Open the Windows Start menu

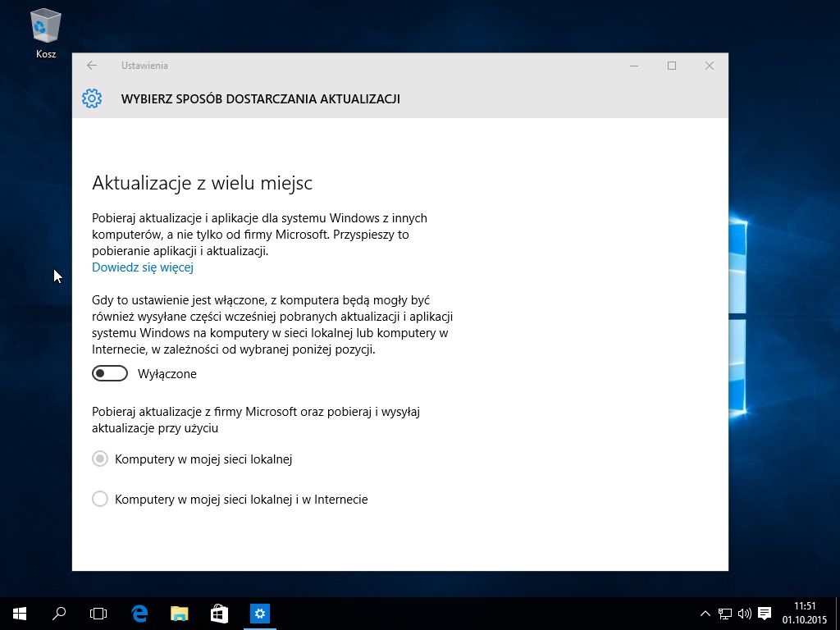pos(20,614)
